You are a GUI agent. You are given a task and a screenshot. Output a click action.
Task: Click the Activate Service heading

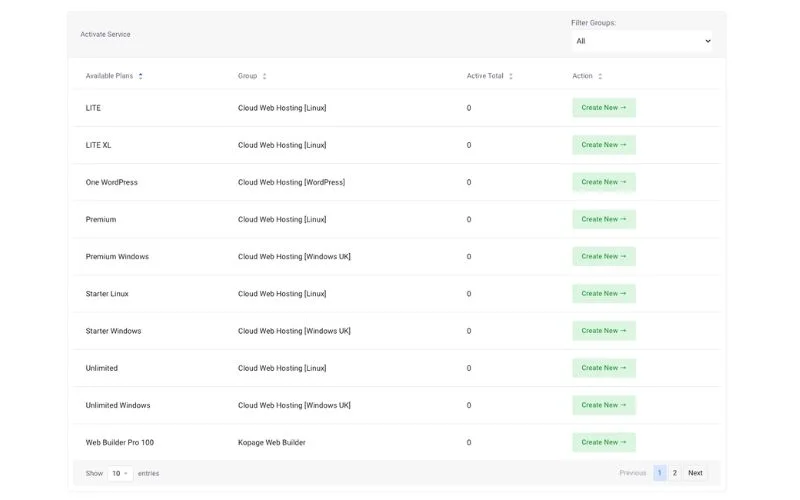(105, 34)
